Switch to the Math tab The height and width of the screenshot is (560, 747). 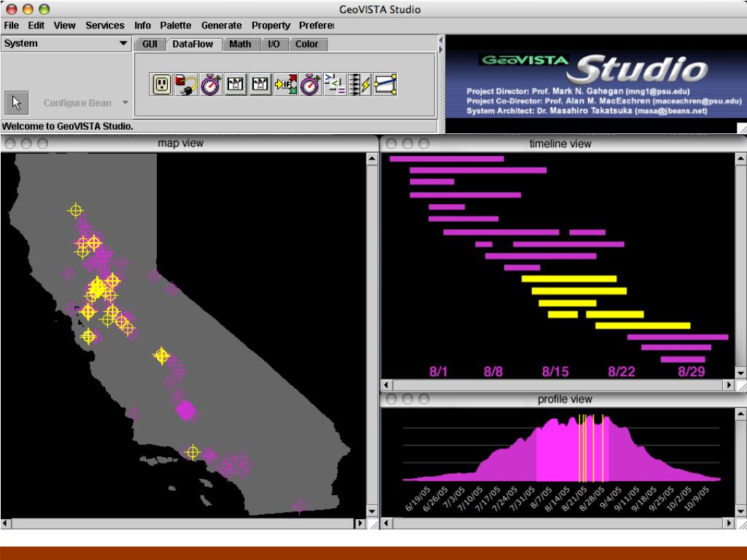point(240,44)
